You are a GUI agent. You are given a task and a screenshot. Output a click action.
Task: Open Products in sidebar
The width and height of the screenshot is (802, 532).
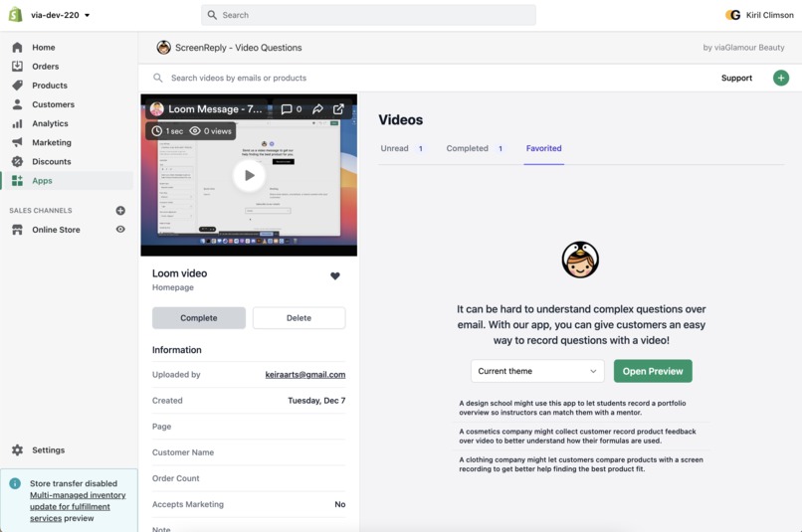pos(50,85)
